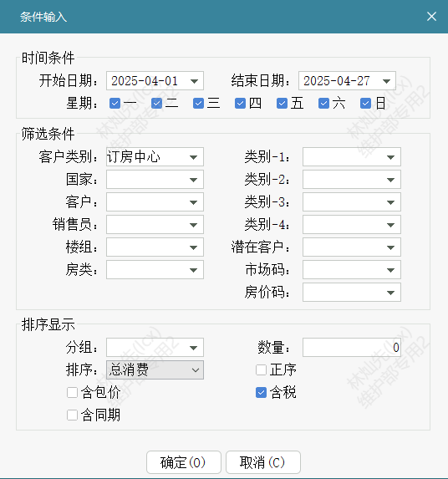
Task: Click the 确定(O) button
Action: (x=184, y=462)
